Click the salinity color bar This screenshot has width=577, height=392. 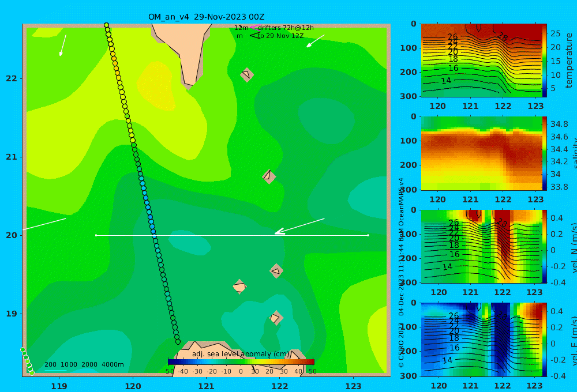coord(545,153)
